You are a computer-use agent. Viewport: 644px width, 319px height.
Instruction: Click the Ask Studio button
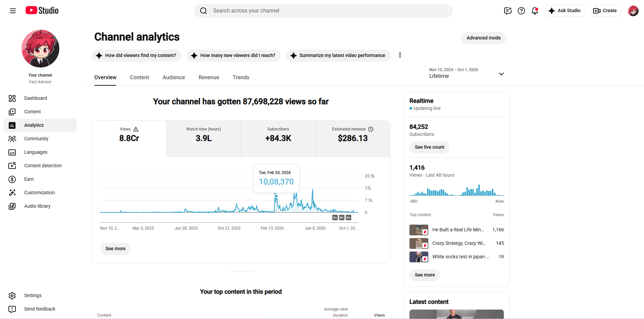(x=565, y=11)
